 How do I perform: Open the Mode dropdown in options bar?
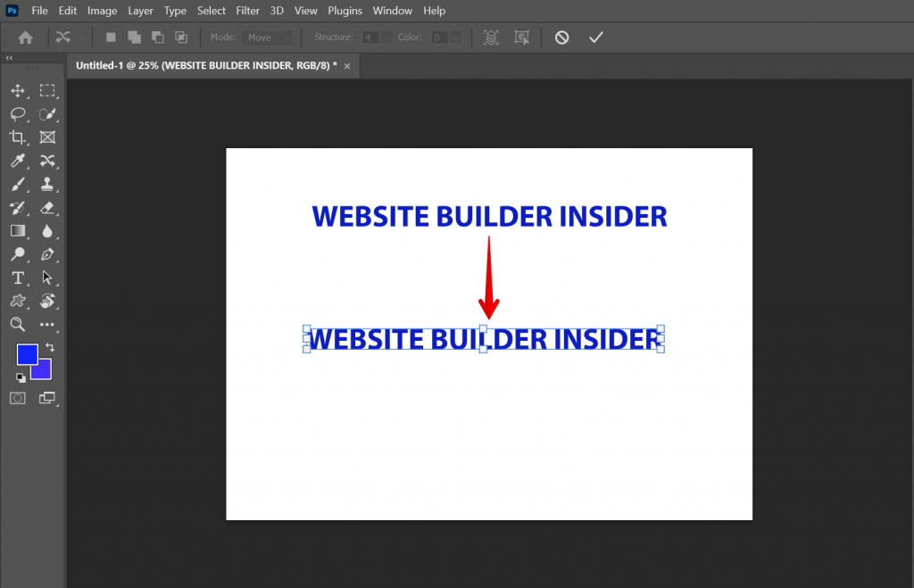(267, 37)
